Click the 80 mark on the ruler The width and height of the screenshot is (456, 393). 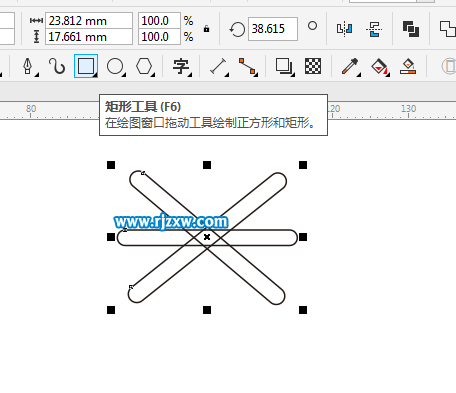pyautogui.click(x=31, y=109)
